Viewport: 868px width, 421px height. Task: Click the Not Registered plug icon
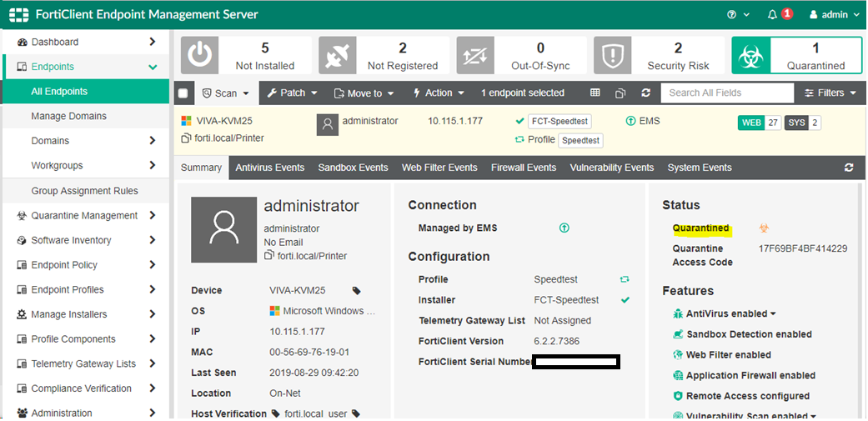pos(339,56)
